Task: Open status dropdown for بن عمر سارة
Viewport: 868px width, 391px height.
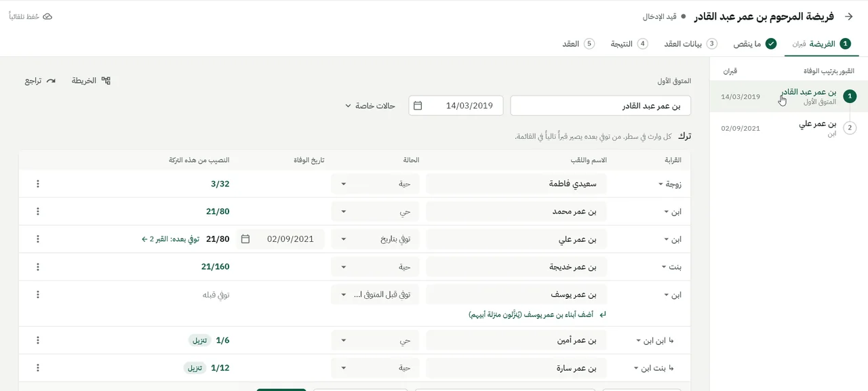Action: point(375,368)
